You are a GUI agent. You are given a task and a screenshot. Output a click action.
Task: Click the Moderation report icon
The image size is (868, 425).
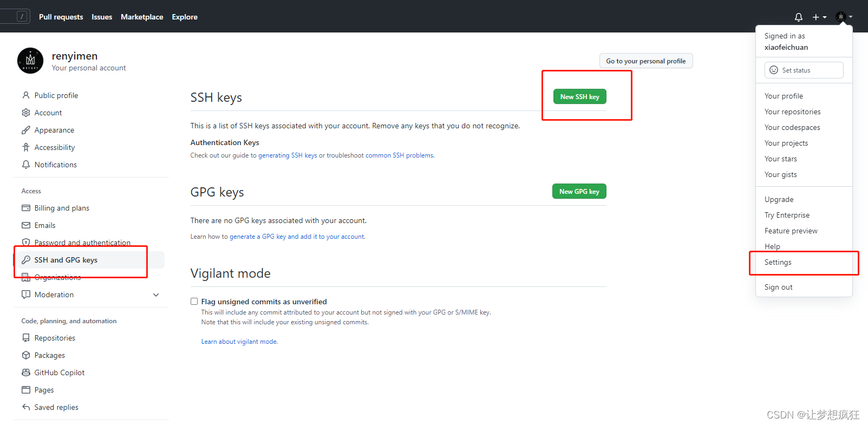[x=26, y=295]
